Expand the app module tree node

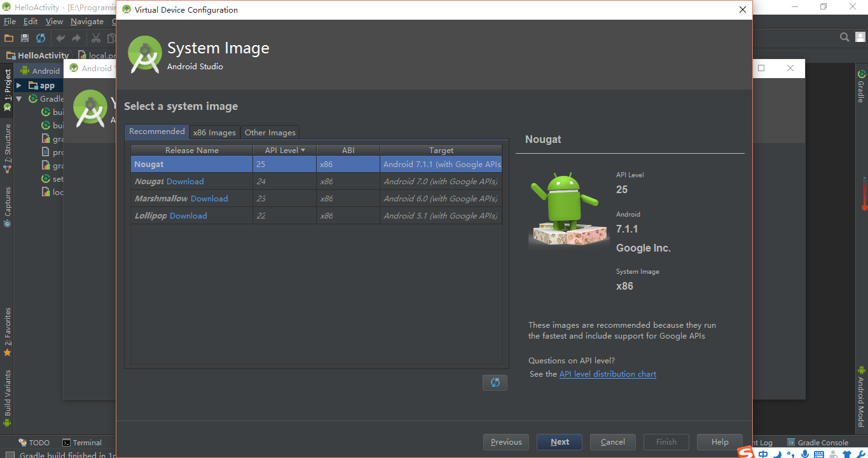(x=19, y=85)
